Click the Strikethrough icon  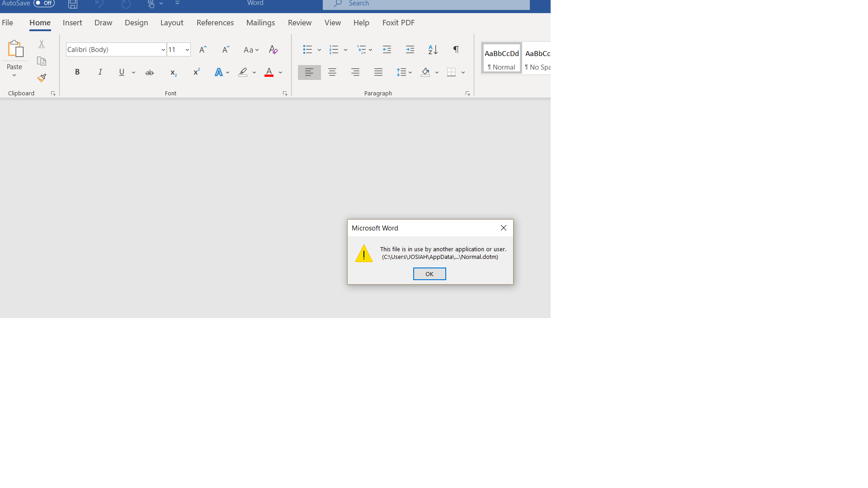click(150, 72)
